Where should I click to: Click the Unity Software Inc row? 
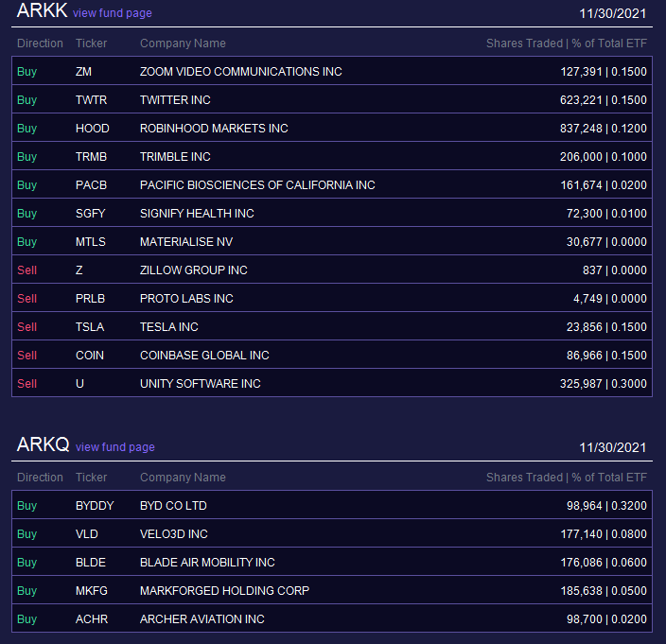pos(332,383)
